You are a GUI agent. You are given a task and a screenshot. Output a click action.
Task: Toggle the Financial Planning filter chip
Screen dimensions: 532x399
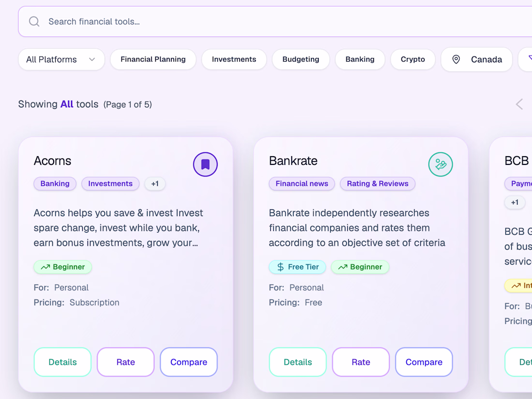153,59
